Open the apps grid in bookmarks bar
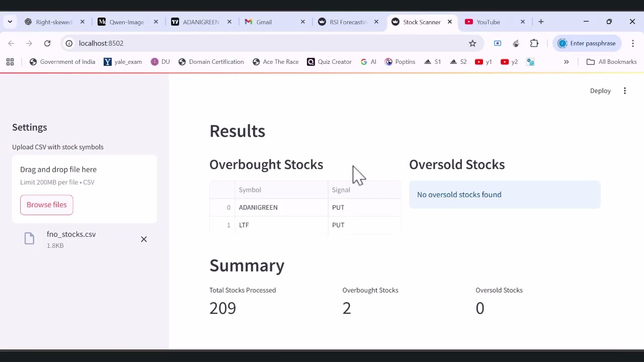 point(10,62)
